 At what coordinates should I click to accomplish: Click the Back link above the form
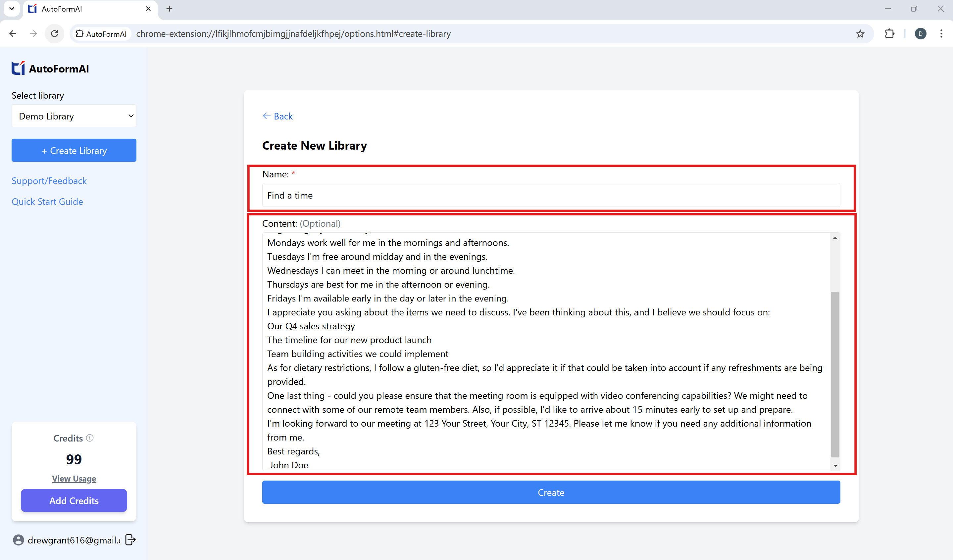pos(277,116)
